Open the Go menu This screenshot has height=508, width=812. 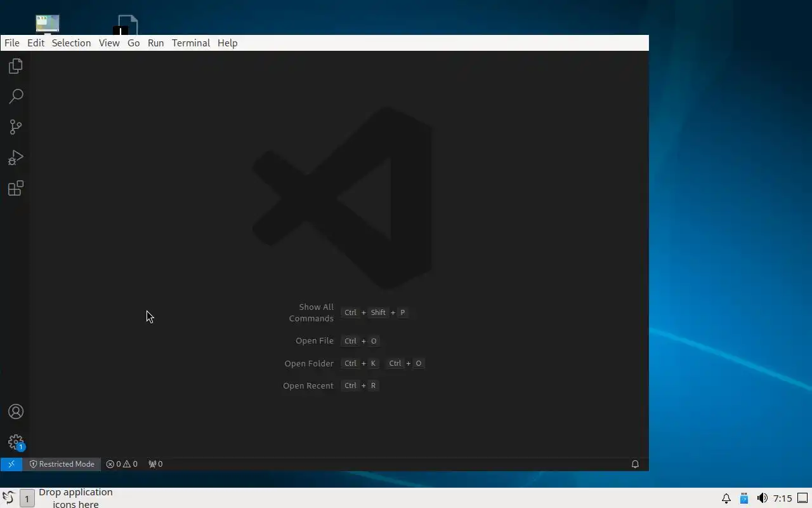click(133, 43)
